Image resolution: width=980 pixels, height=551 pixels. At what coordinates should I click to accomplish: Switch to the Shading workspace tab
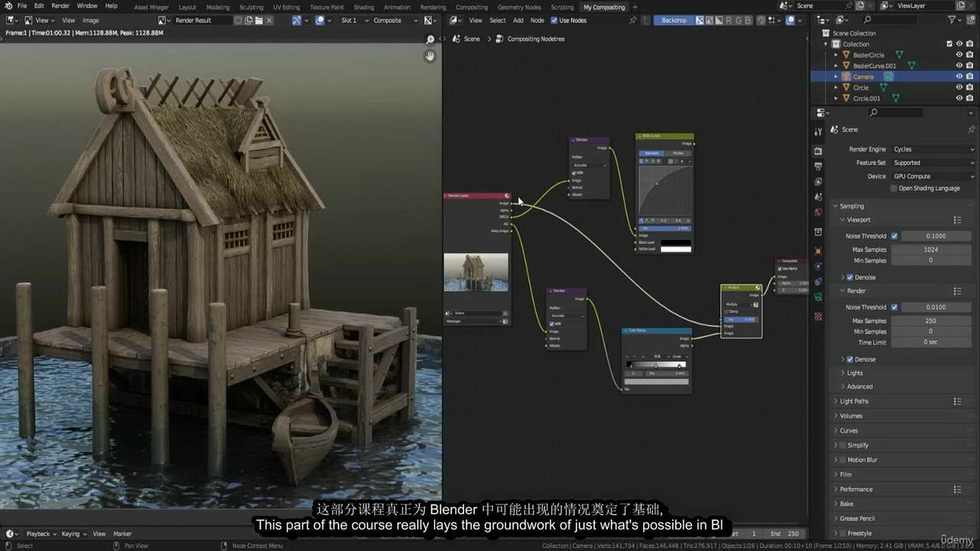click(364, 7)
